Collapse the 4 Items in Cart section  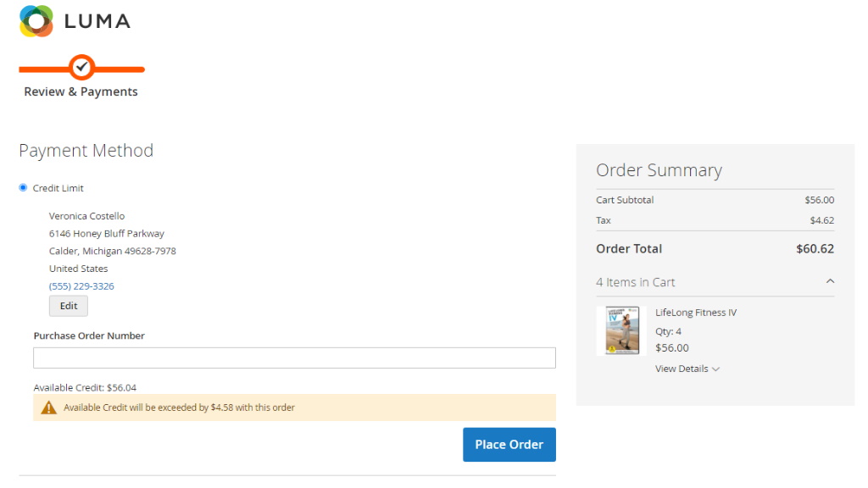[715, 282]
